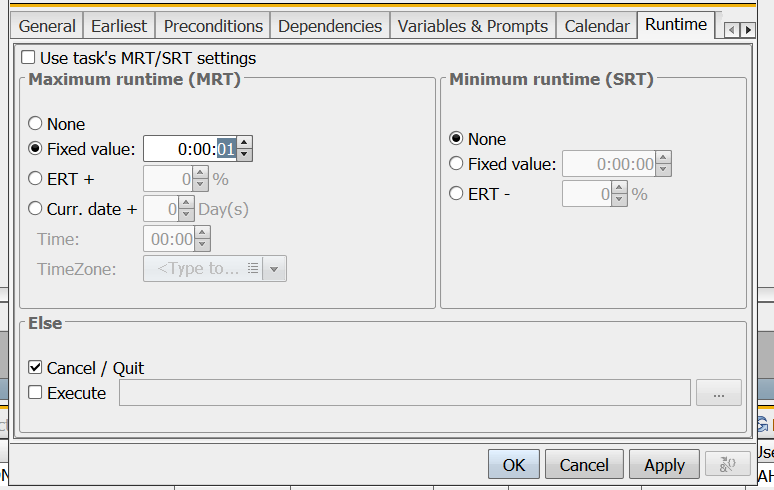Click the list icon in TimeZone field
Image resolution: width=774 pixels, height=490 pixels.
coord(253,268)
